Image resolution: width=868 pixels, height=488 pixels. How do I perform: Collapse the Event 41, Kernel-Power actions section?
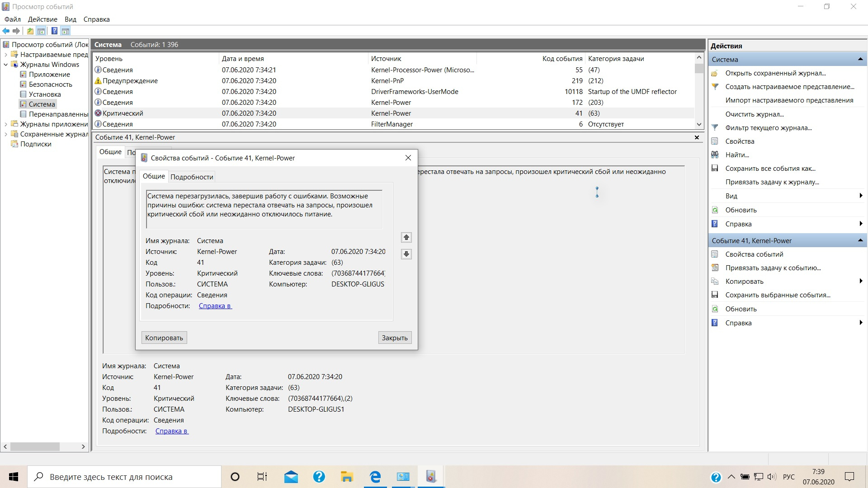click(x=860, y=241)
